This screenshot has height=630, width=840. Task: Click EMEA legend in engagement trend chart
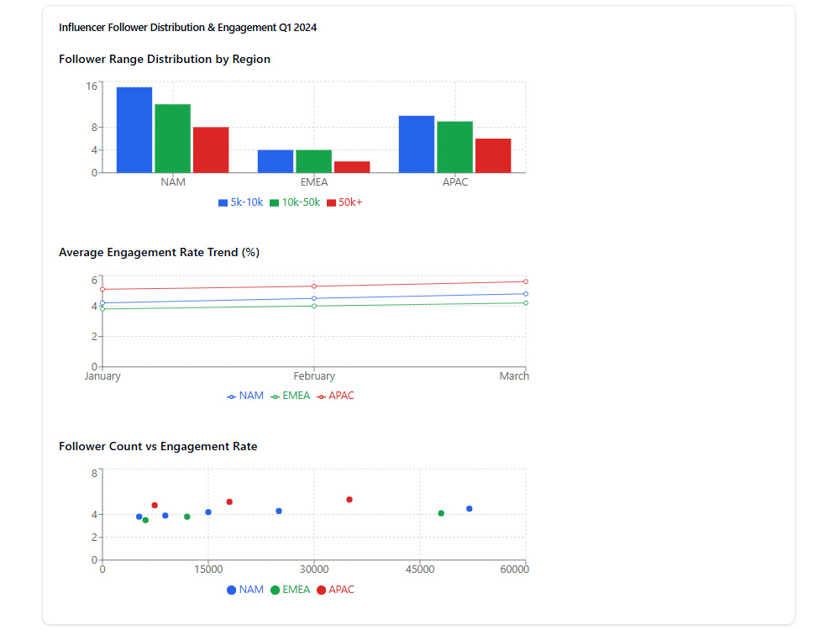pos(291,396)
